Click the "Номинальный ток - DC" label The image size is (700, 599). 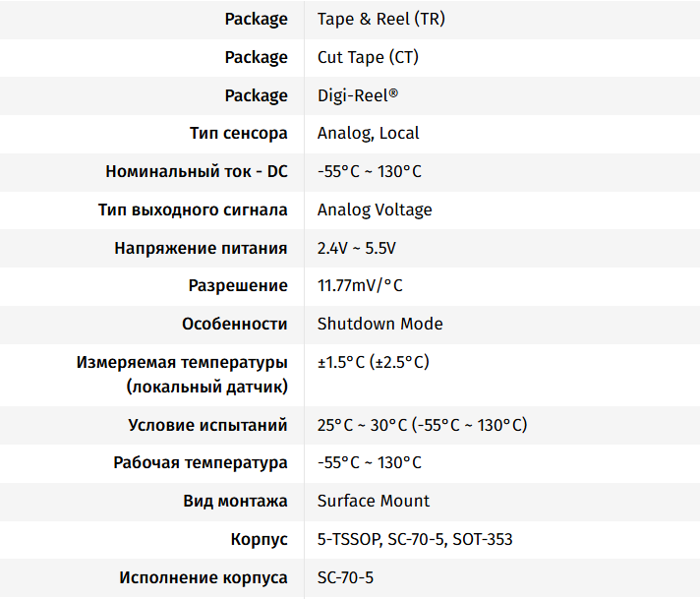(x=197, y=171)
